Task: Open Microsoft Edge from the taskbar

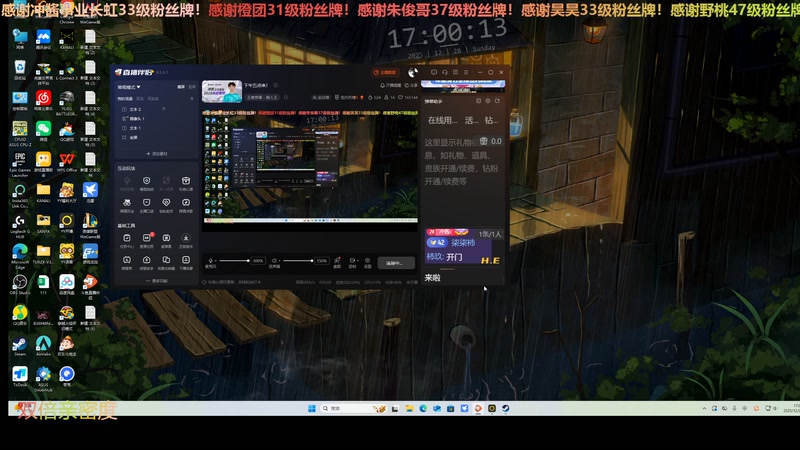Action: [x=423, y=408]
